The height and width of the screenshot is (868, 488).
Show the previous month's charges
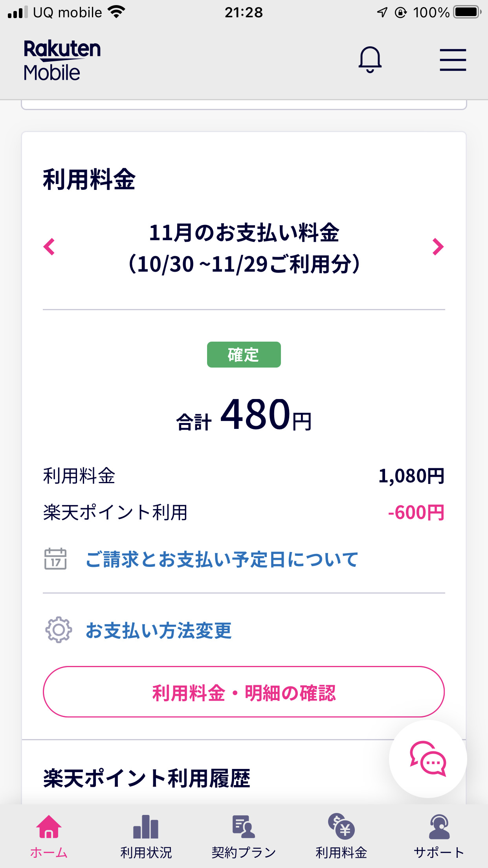click(x=49, y=247)
